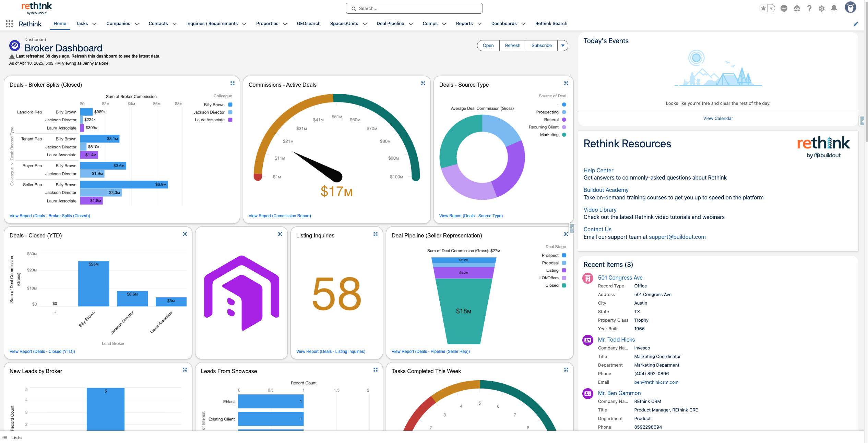Screen dimensions: 868x443
Task: Click the Open dashboard button
Action: [x=488, y=46]
